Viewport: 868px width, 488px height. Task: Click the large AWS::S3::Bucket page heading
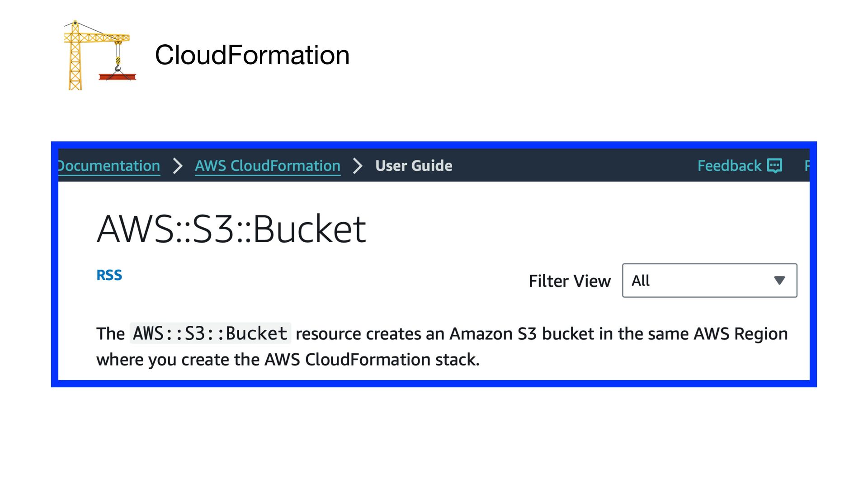point(231,229)
